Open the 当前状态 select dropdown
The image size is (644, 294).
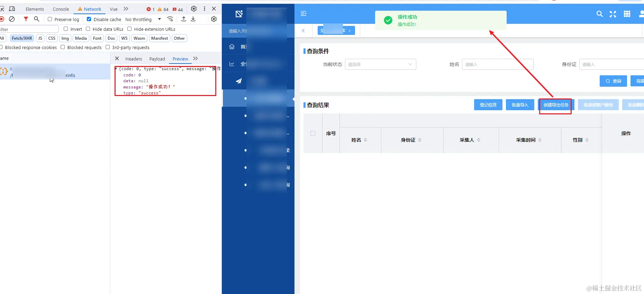point(380,64)
